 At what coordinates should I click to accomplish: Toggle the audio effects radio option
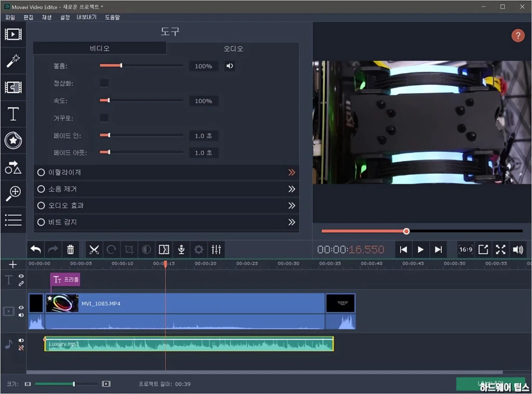pyautogui.click(x=41, y=206)
